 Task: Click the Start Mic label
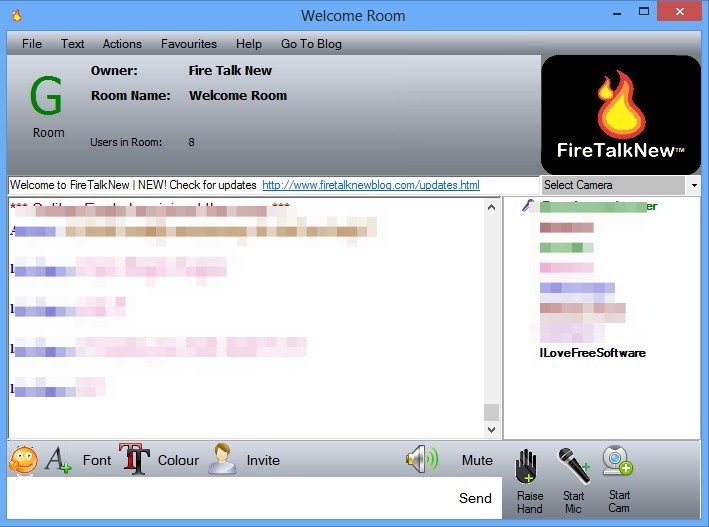(x=573, y=502)
